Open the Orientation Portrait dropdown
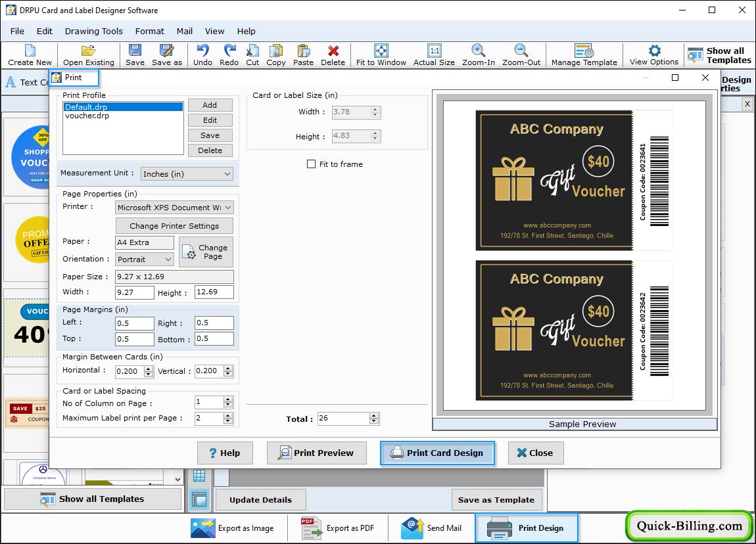Viewport: 756px width, 544px height. [x=144, y=260]
